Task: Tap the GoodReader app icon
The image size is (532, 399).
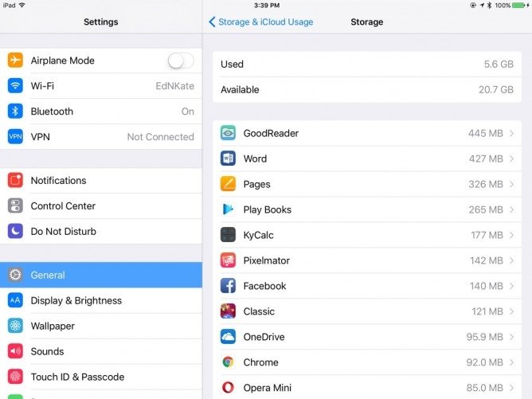Action: pos(228,133)
